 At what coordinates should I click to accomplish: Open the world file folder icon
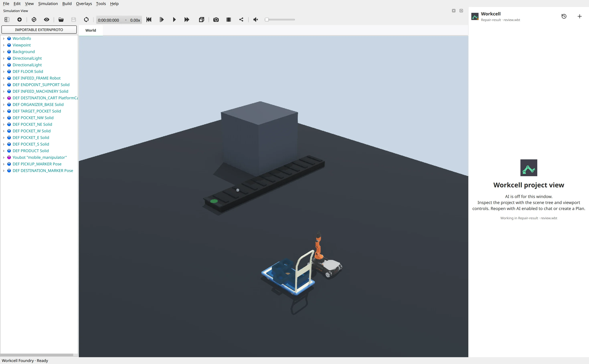[x=61, y=20]
